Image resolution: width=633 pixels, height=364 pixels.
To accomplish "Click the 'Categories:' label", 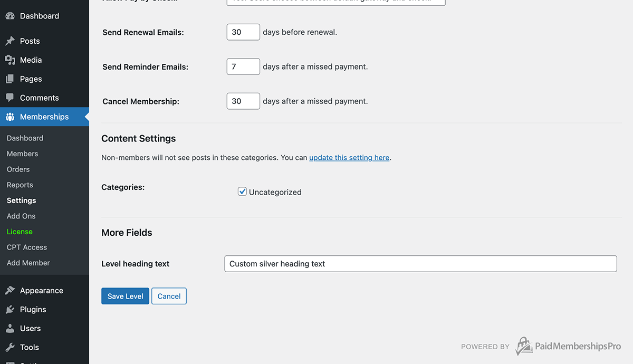I will point(123,187).
